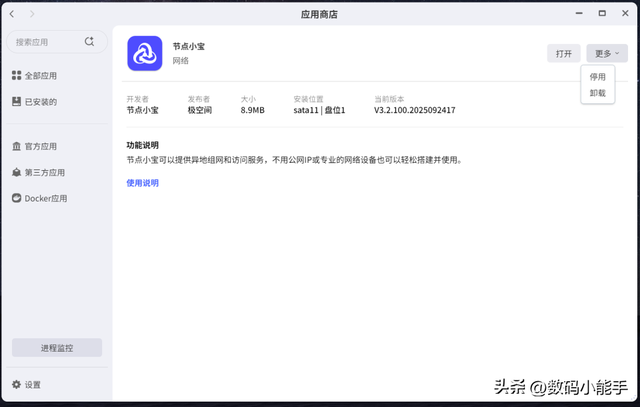This screenshot has height=407, width=640.
Task: Click the Docker应用 whale icon
Action: (16, 198)
